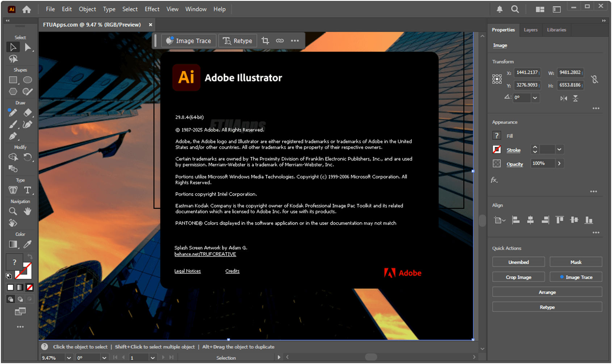Image resolution: width=612 pixels, height=364 pixels.
Task: Swap fill and stroke colors
Action: click(30, 256)
